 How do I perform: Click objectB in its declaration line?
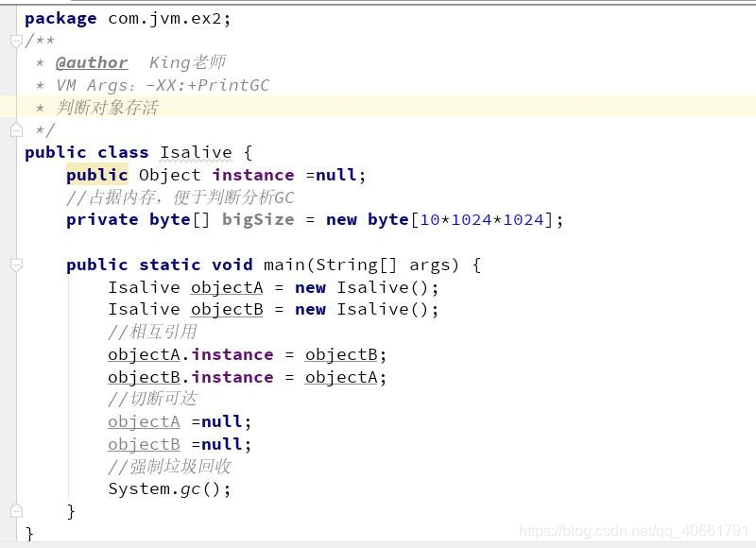(x=227, y=309)
